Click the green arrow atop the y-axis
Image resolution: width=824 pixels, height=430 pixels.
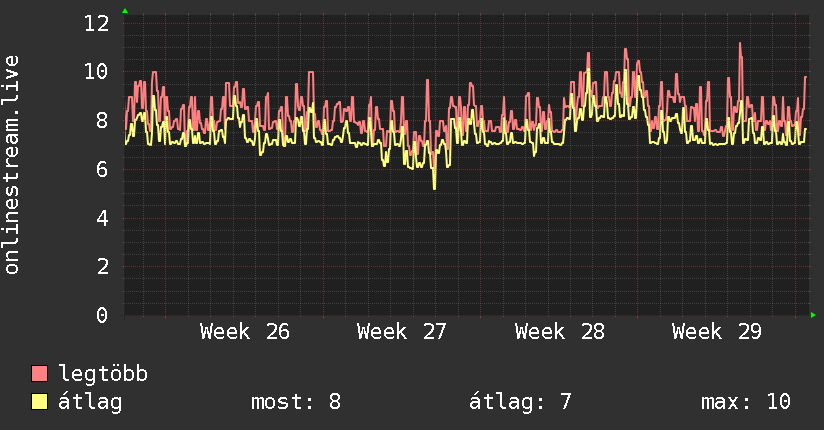point(125,11)
